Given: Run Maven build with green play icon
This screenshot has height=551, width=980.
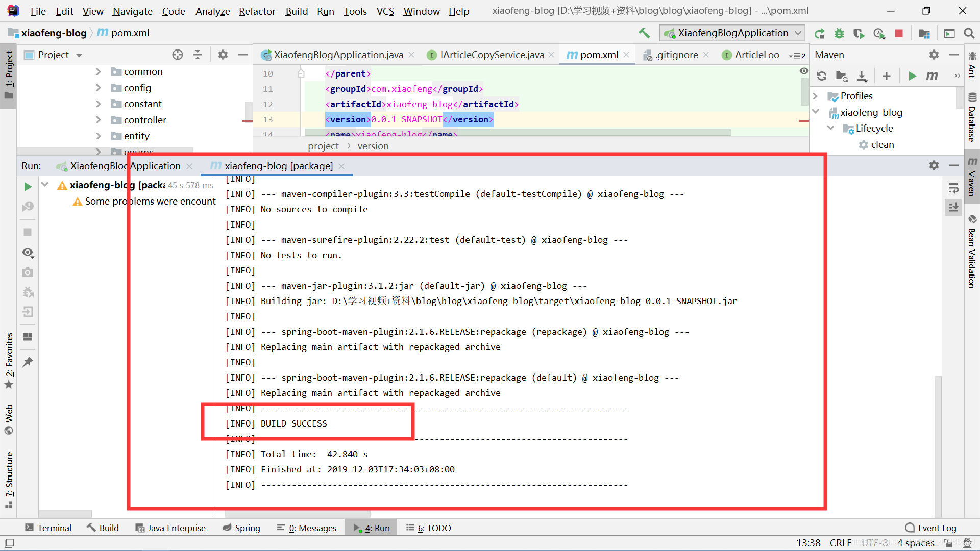Looking at the screenshot, I should pyautogui.click(x=912, y=76).
